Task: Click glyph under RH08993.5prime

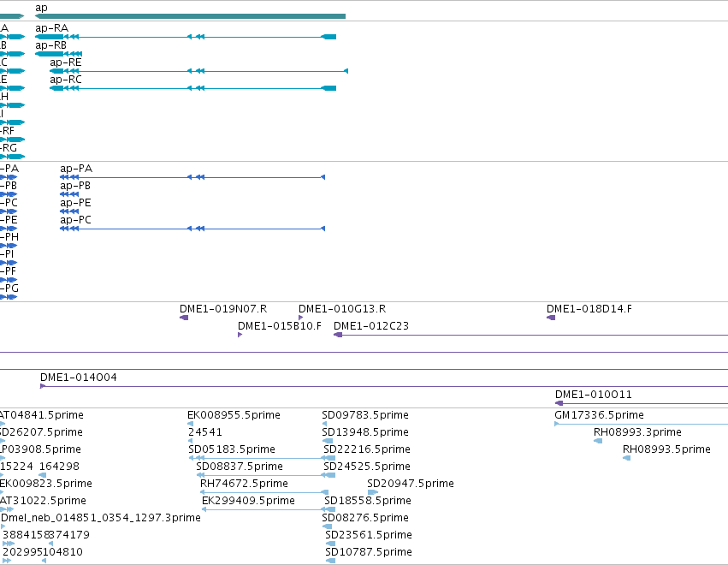Action: tap(627, 458)
